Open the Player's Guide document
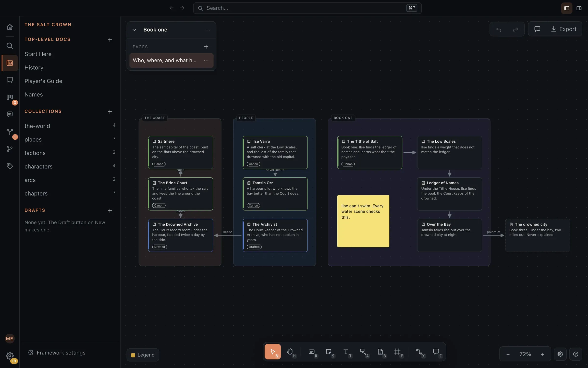 (x=43, y=81)
